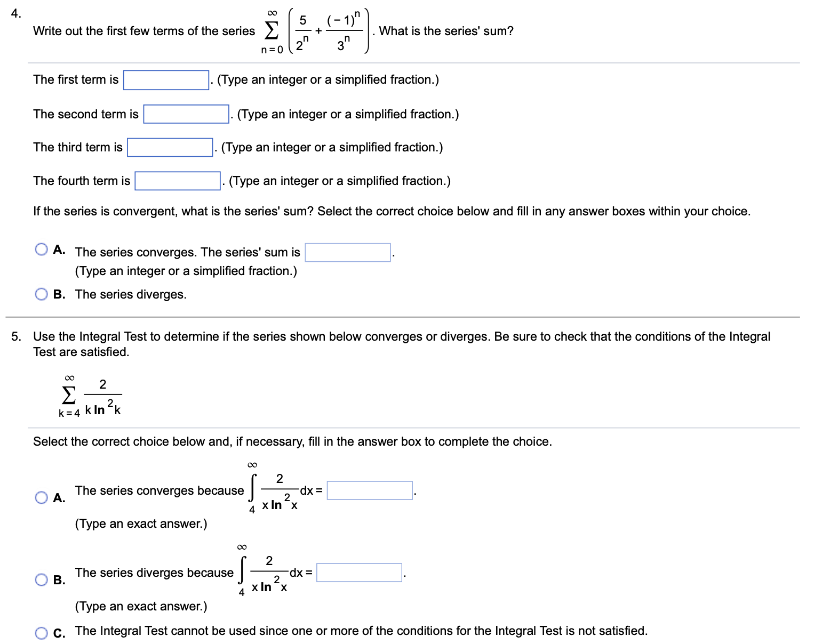Click the 'What is the series' sum?' text
The width and height of the screenshot is (814, 644).
(446, 31)
